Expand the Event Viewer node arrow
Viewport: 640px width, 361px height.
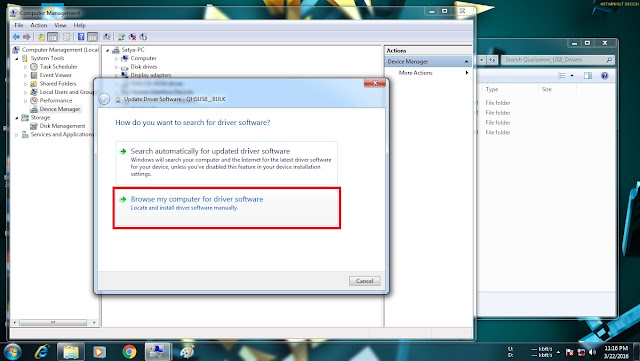pyautogui.click(x=25, y=76)
